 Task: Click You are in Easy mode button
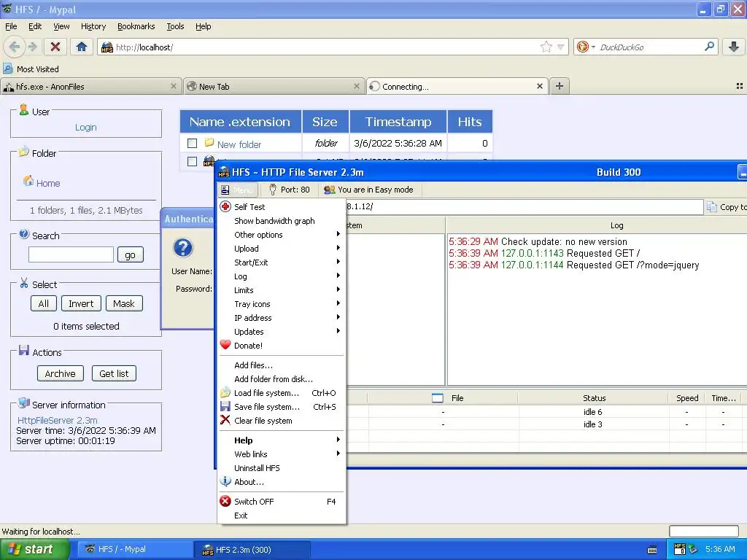click(368, 190)
